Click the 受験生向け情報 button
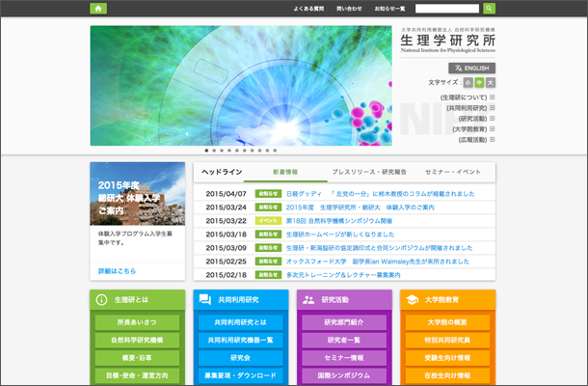The width and height of the screenshot is (588, 386). (448, 358)
